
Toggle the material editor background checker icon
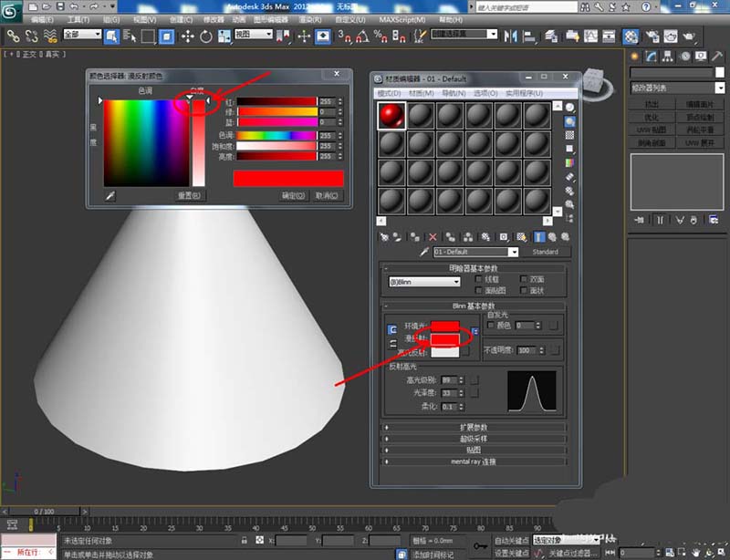tap(570, 134)
